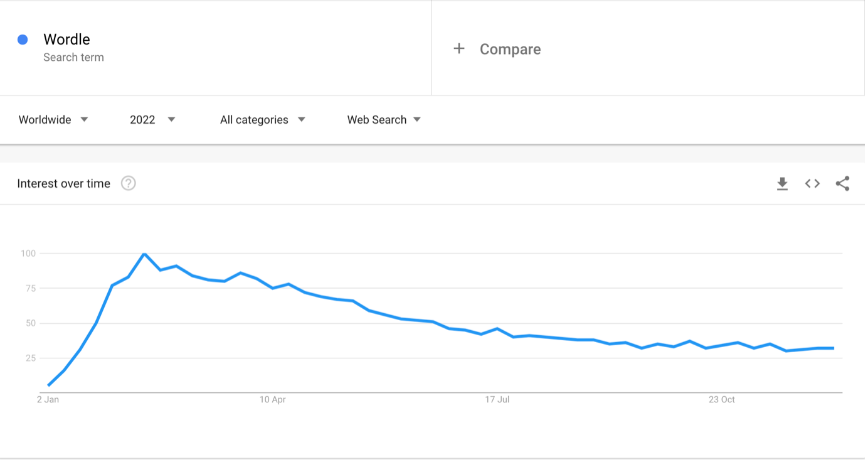This screenshot has height=462, width=868.
Task: Click the 17 Jul axis label
Action: point(497,399)
